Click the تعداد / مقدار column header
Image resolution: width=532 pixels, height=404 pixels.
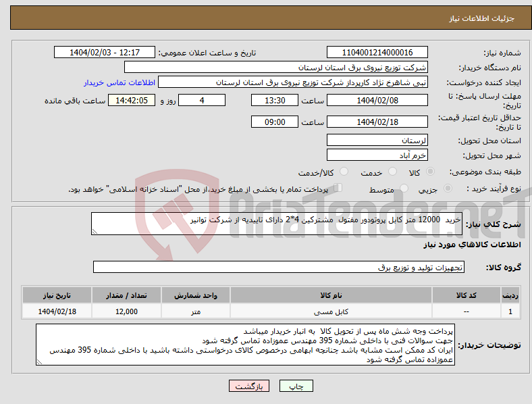[x=126, y=295]
